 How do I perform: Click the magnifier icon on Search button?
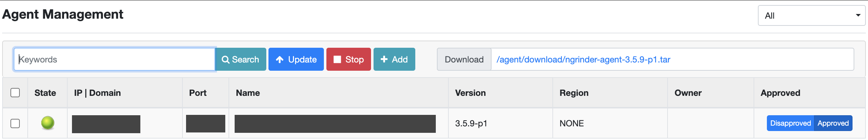(226, 60)
